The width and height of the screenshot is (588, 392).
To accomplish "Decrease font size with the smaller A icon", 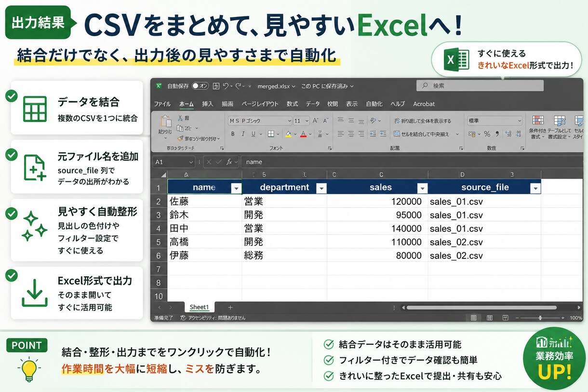I will pos(326,121).
